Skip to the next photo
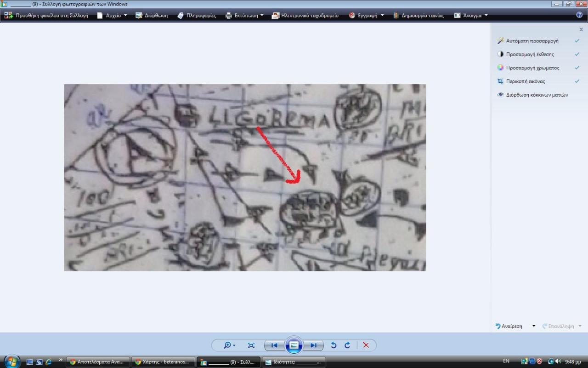Viewport: 588px width, 368px height. pyautogui.click(x=314, y=345)
